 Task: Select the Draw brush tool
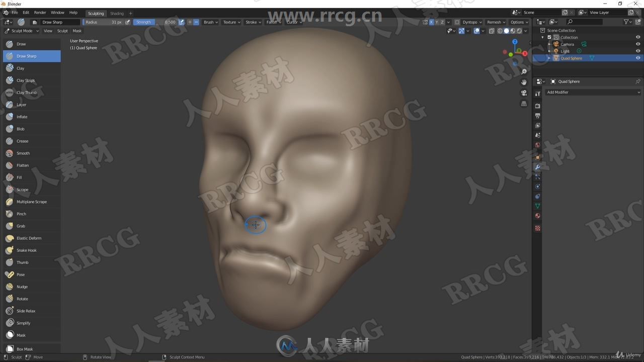(32, 44)
